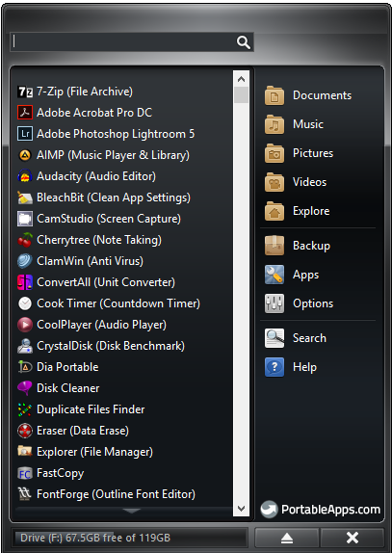
Task: Click the drive F: free space bar
Action: point(129,538)
